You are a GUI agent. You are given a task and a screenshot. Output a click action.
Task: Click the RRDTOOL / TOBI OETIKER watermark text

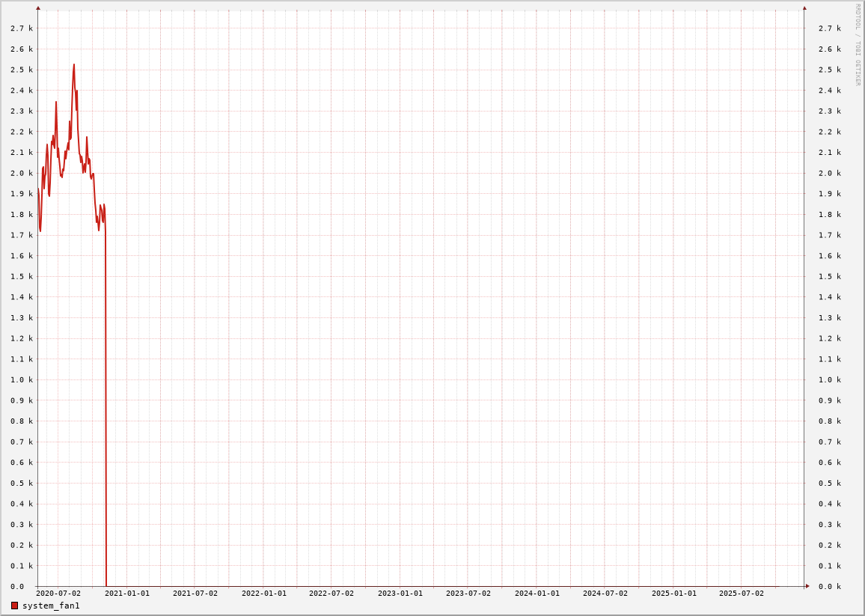(x=858, y=44)
